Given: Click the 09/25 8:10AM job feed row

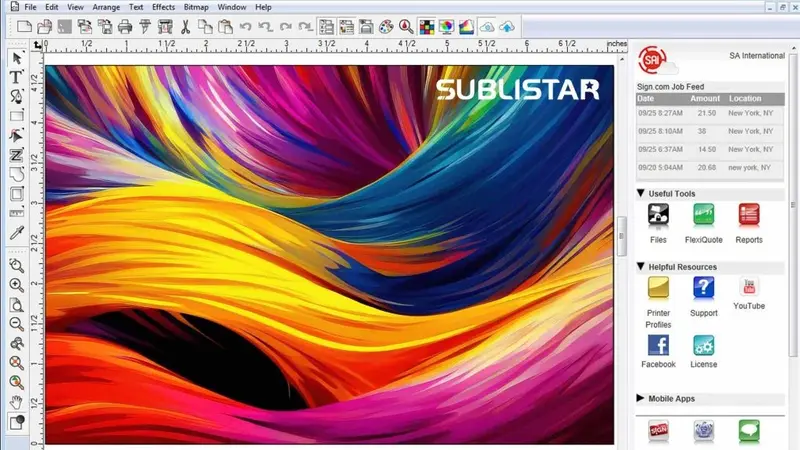Looking at the screenshot, I should point(710,132).
